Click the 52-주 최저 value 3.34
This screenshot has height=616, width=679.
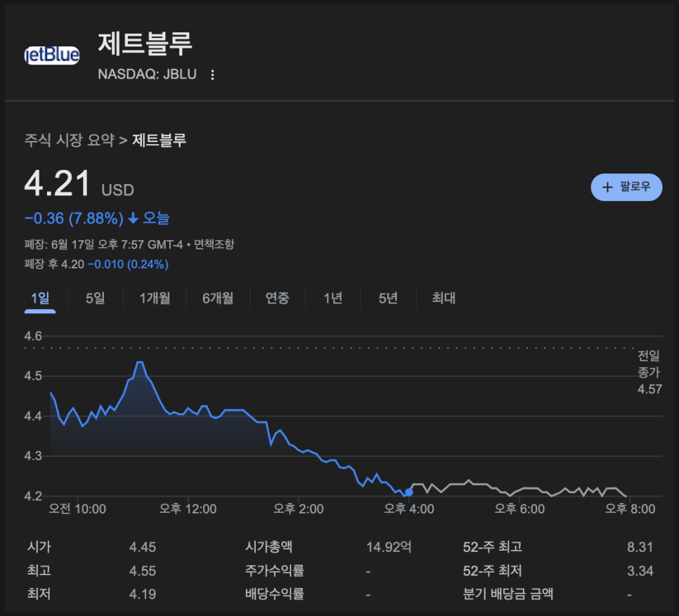pos(640,571)
